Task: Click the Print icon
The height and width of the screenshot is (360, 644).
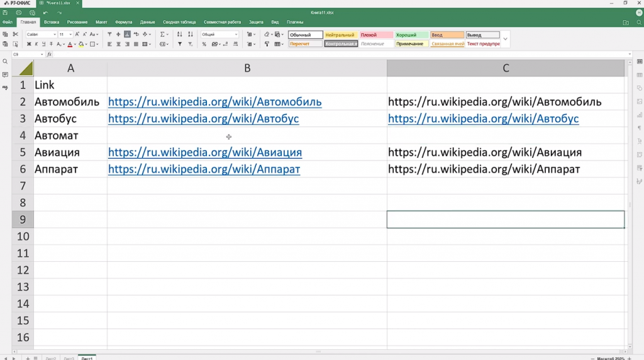Action: pyautogui.click(x=18, y=13)
